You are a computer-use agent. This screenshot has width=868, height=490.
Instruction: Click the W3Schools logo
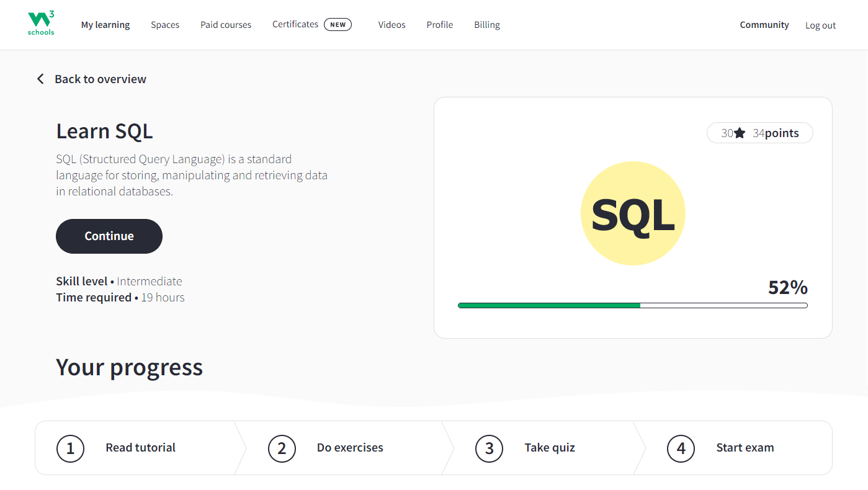(x=42, y=24)
